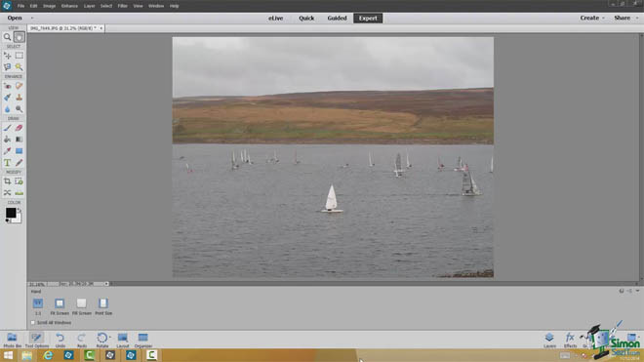This screenshot has height=362, width=644.
Task: Select the Clone Stamp tool
Action: [x=19, y=98]
